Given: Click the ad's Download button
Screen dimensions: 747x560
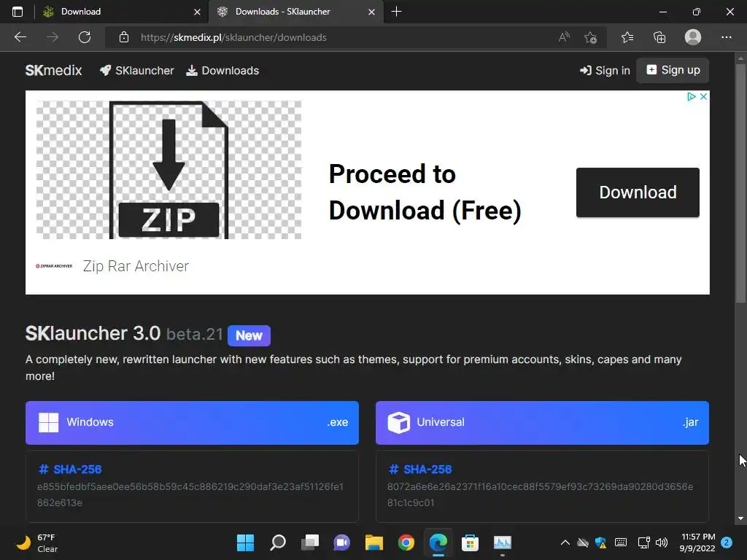Looking at the screenshot, I should point(638,192).
